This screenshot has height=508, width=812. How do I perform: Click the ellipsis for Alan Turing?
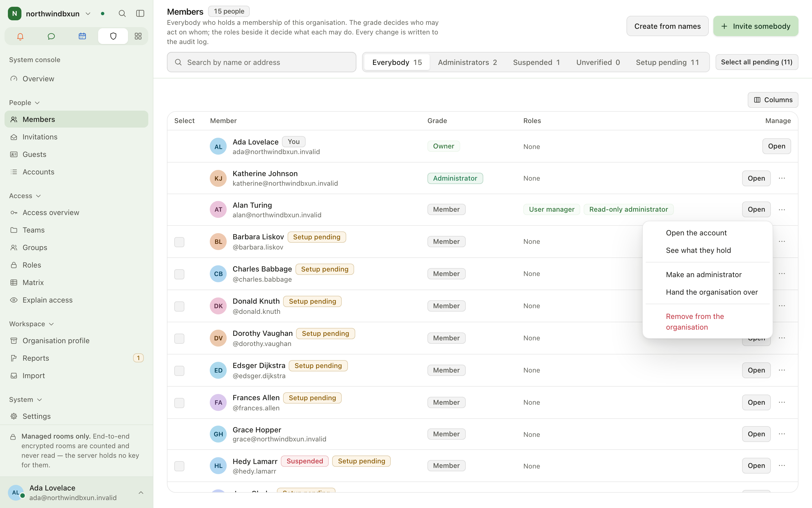[782, 209]
